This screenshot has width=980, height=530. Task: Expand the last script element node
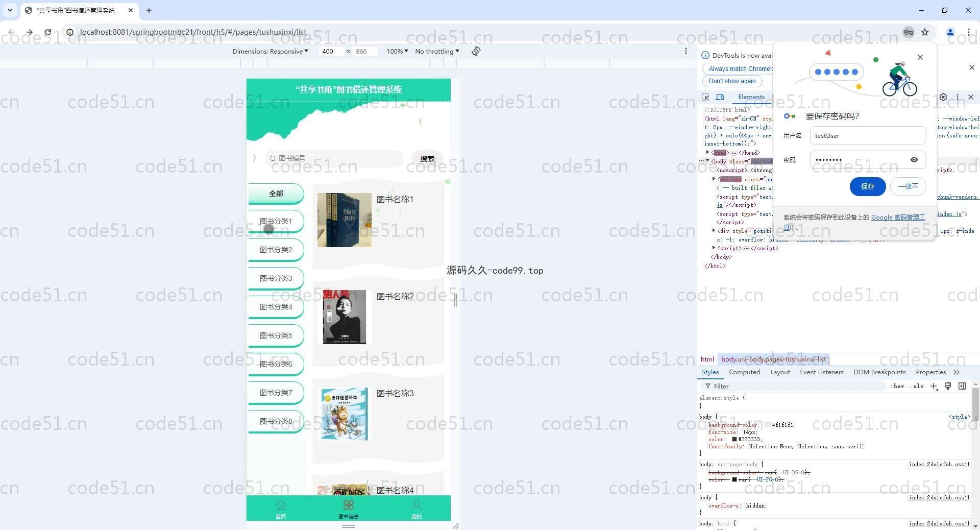pos(714,248)
